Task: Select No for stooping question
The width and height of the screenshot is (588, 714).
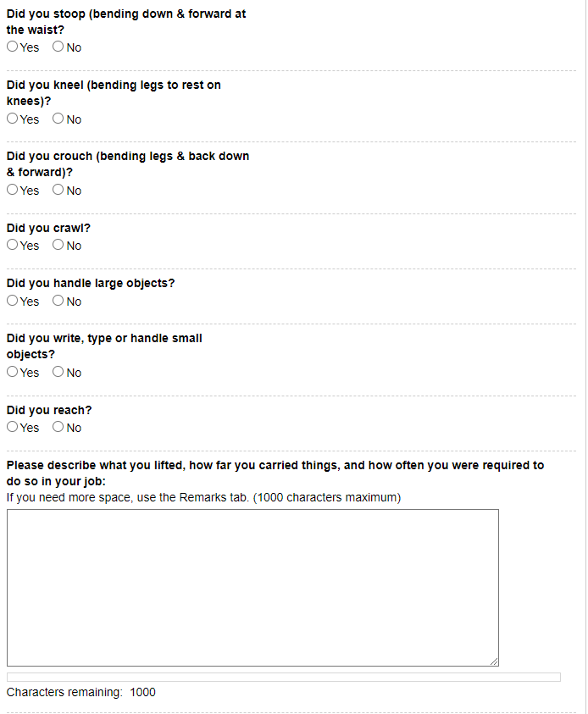Action: pos(58,47)
